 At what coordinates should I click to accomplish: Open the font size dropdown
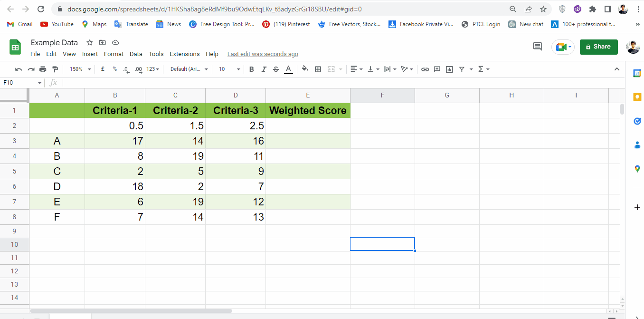(x=228, y=69)
